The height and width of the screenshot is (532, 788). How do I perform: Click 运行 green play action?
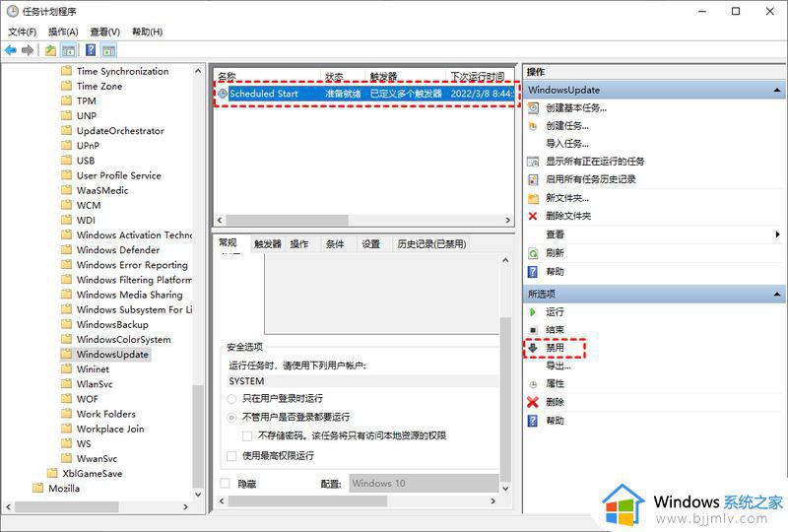[555, 311]
